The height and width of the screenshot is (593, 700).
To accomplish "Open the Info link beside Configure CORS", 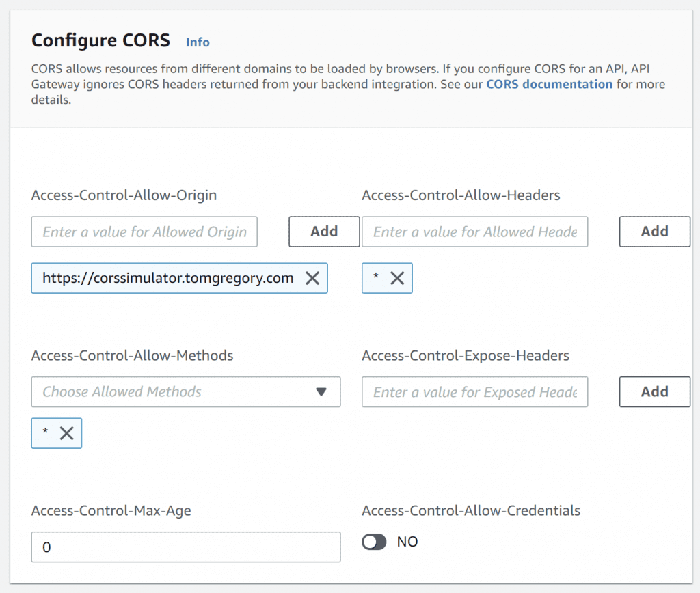I will click(198, 42).
